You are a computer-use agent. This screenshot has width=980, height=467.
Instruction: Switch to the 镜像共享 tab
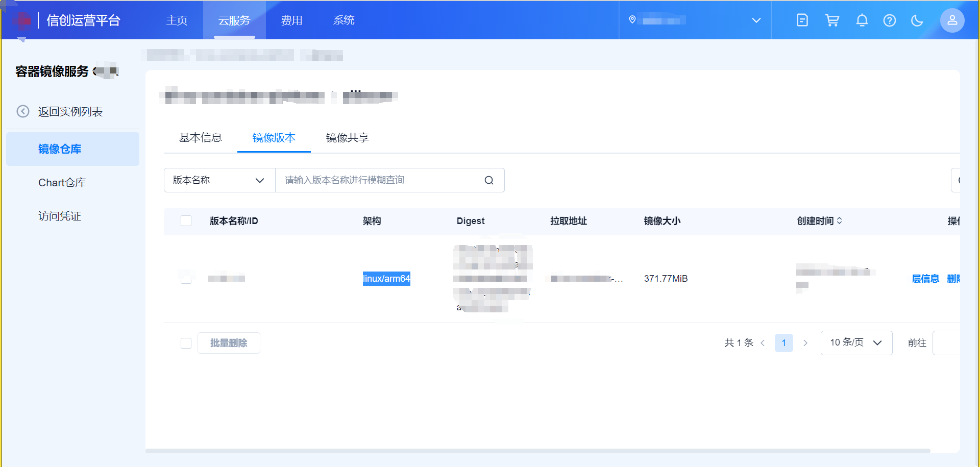click(348, 138)
